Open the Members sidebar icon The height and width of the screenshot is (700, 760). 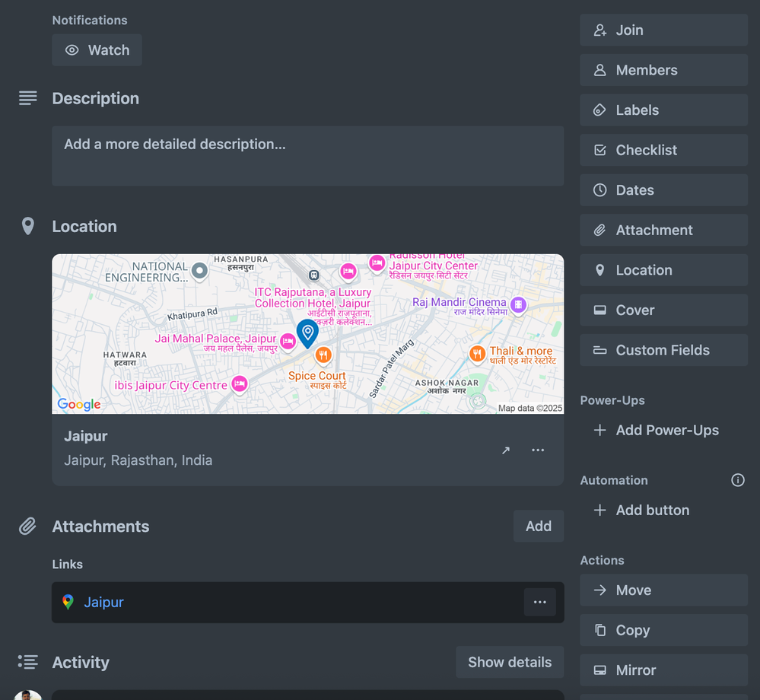(663, 69)
